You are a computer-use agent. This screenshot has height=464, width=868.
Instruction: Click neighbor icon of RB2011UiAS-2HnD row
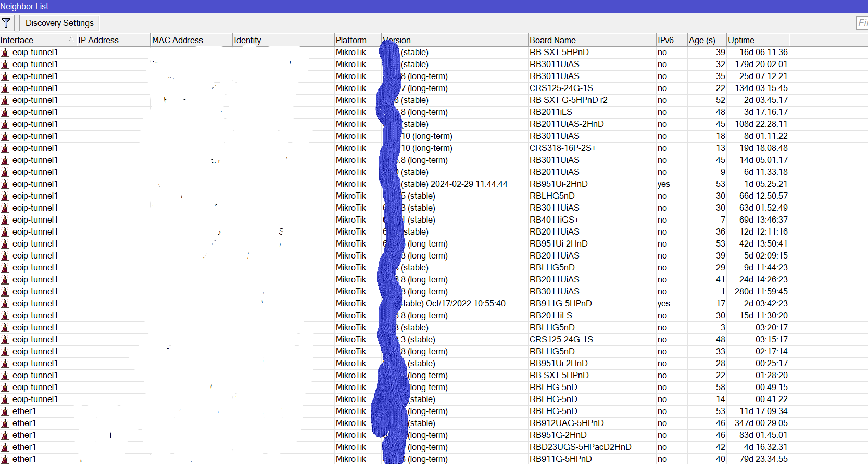pyautogui.click(x=5, y=124)
